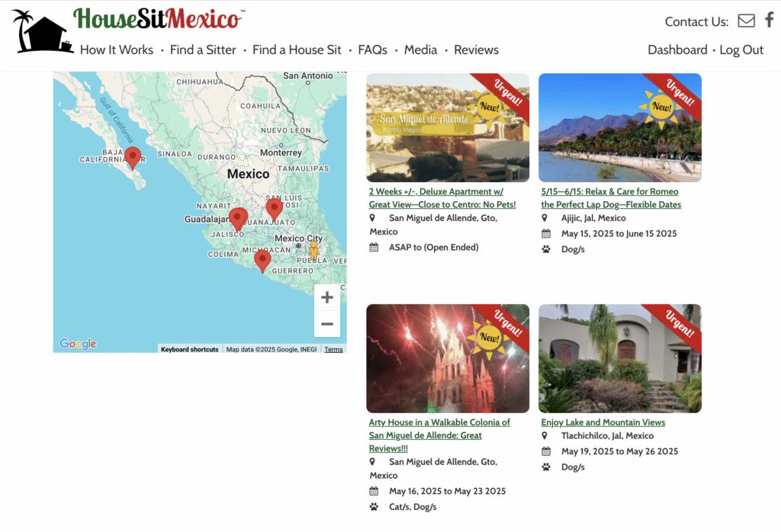
Task: Click the Log Out link
Action: 741,50
